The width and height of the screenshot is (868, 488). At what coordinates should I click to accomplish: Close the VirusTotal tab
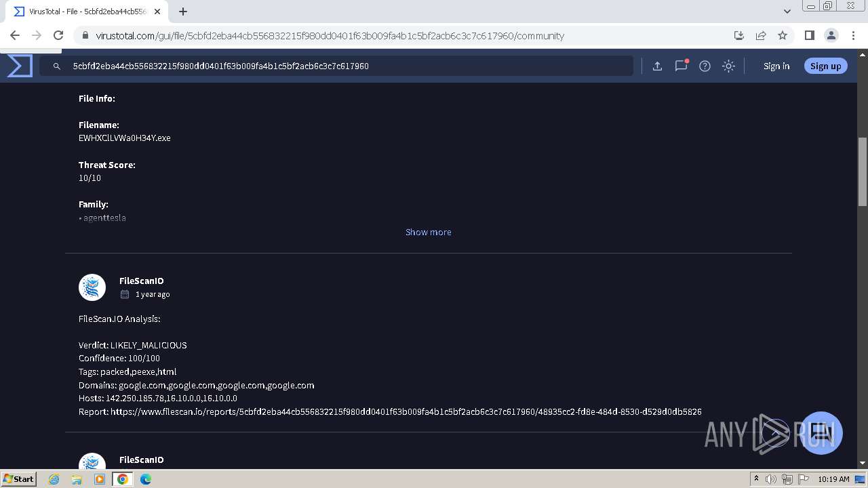156,12
